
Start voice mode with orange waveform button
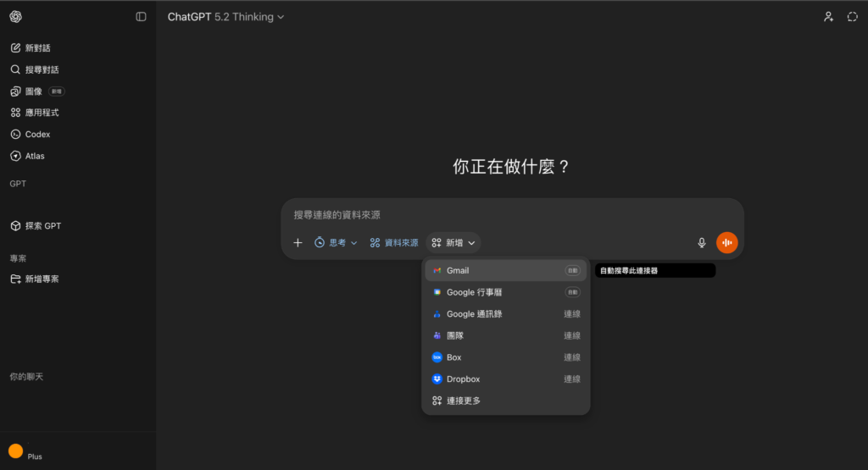[x=726, y=243]
